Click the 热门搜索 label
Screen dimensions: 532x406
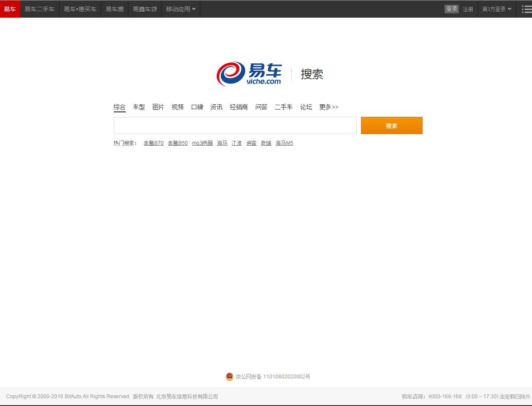[125, 143]
